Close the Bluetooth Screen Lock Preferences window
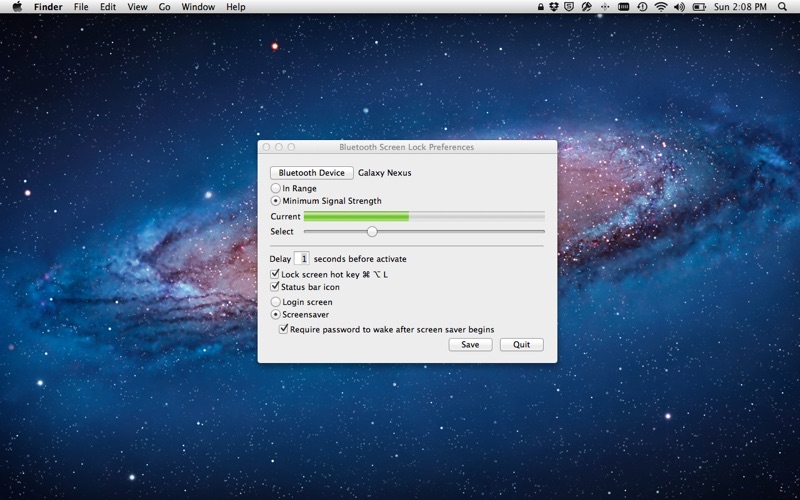The image size is (800, 500). (266, 147)
